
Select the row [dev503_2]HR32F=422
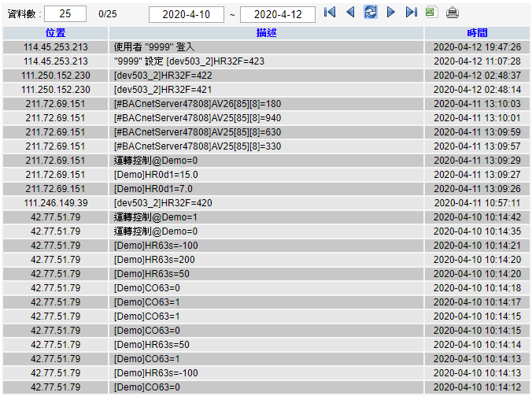click(266, 76)
